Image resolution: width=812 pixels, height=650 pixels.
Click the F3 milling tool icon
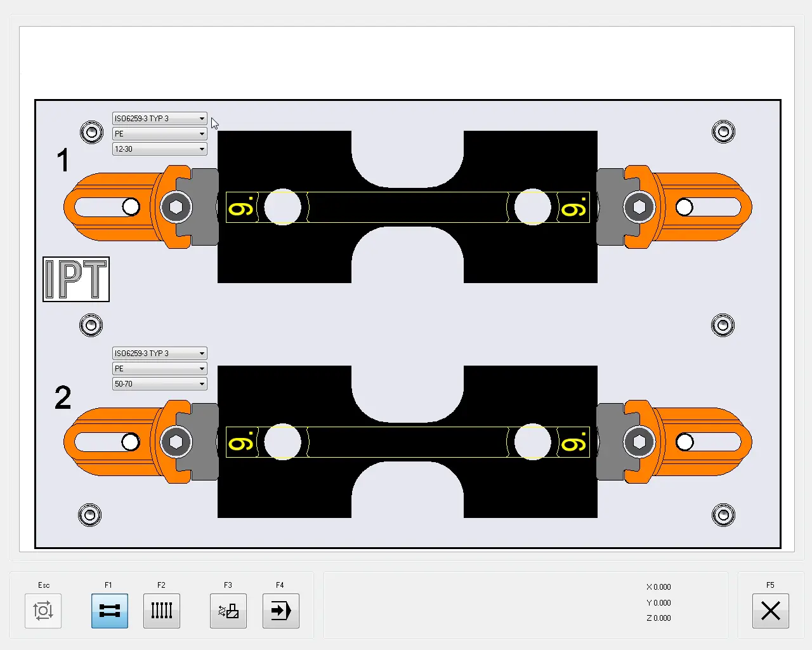tap(228, 611)
